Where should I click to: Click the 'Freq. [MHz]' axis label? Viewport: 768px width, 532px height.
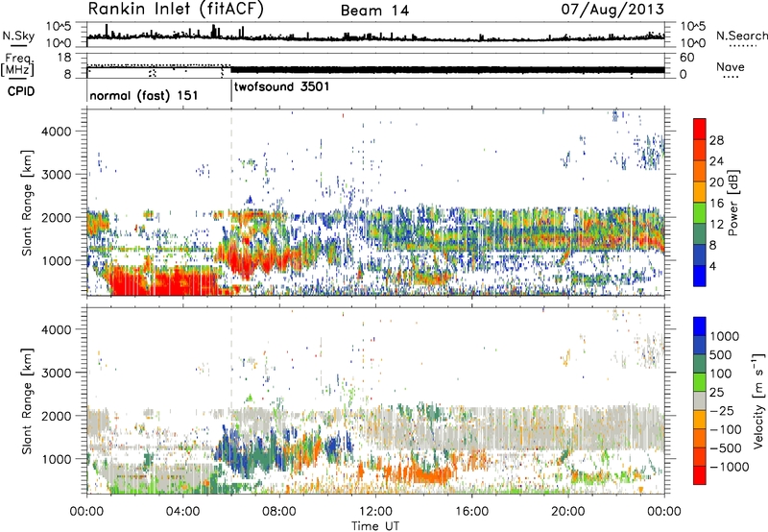(x=17, y=64)
